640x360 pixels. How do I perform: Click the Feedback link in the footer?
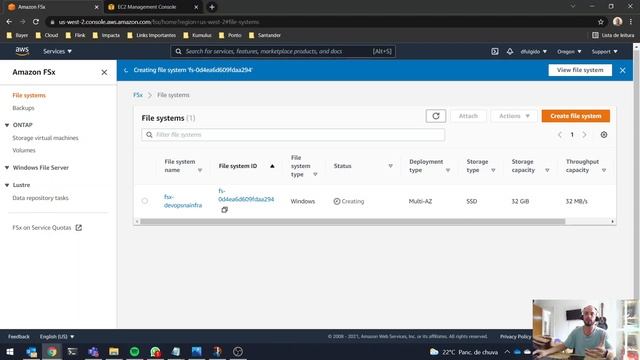[19, 337]
